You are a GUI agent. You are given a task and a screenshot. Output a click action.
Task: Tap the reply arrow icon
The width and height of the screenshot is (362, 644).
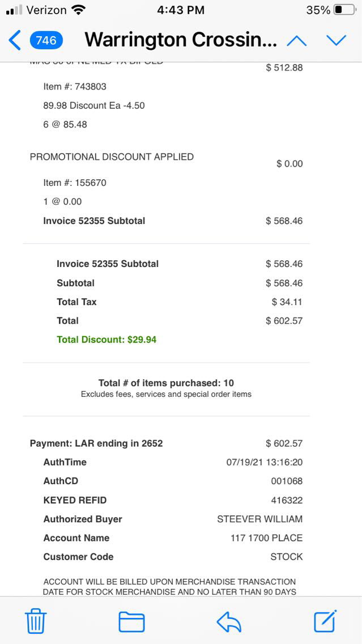[x=229, y=622]
